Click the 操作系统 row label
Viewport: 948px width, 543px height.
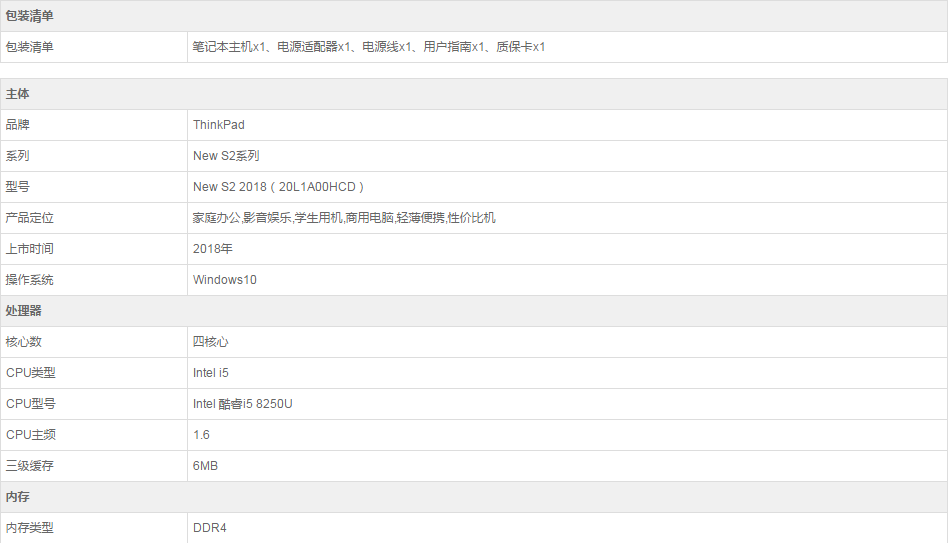29,280
